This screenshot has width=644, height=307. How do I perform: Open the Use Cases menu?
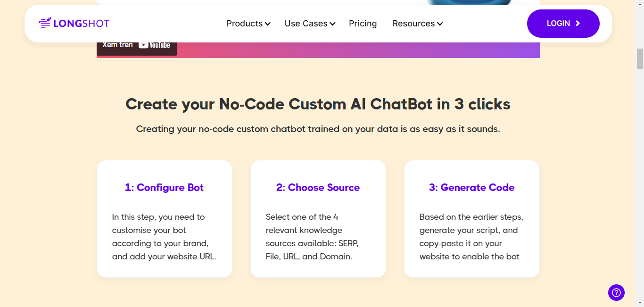point(310,24)
